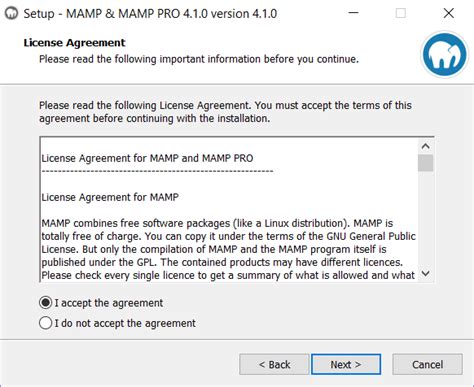Click the 'MAMP combines free software' paragraph

229,249
